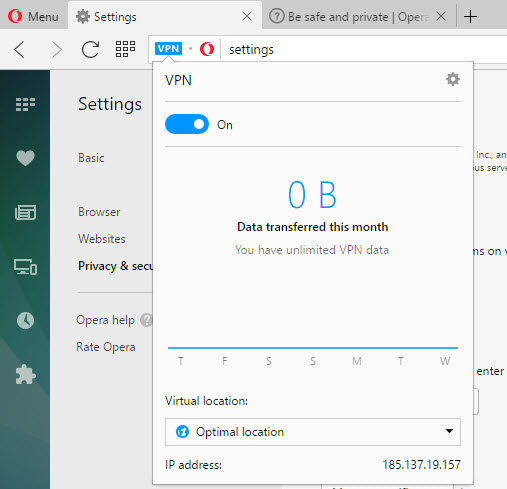Open the Rate Opera link
The width and height of the screenshot is (507, 489).
106,347
